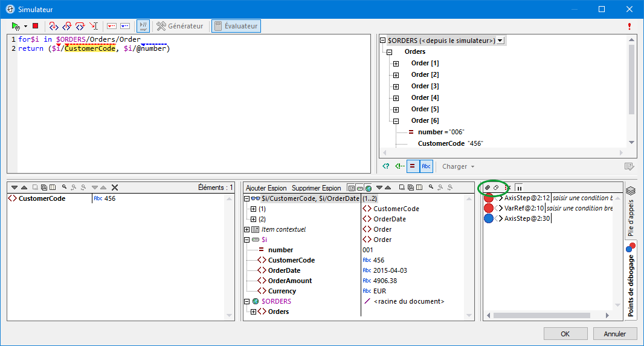Collapse the Order [6] tree node
Screen dimensions: 644x346
(x=396, y=121)
